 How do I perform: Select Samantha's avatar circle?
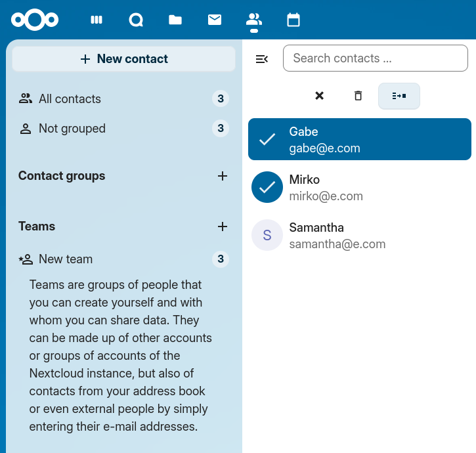click(267, 235)
